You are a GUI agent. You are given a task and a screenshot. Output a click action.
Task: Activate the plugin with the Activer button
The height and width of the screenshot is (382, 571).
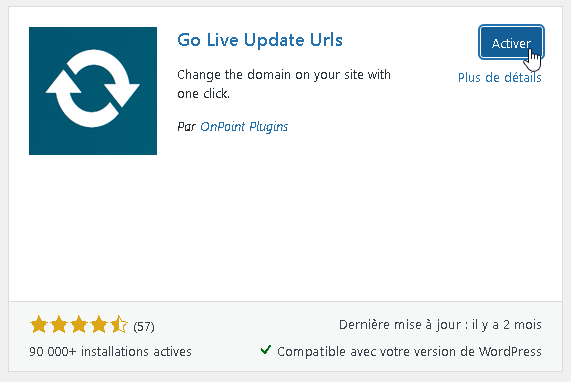point(511,42)
